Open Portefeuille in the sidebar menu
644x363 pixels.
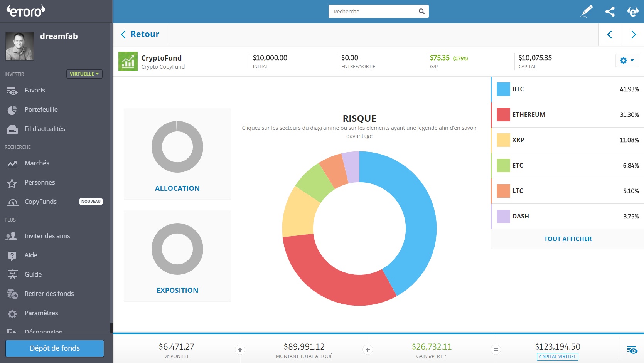pyautogui.click(x=41, y=109)
